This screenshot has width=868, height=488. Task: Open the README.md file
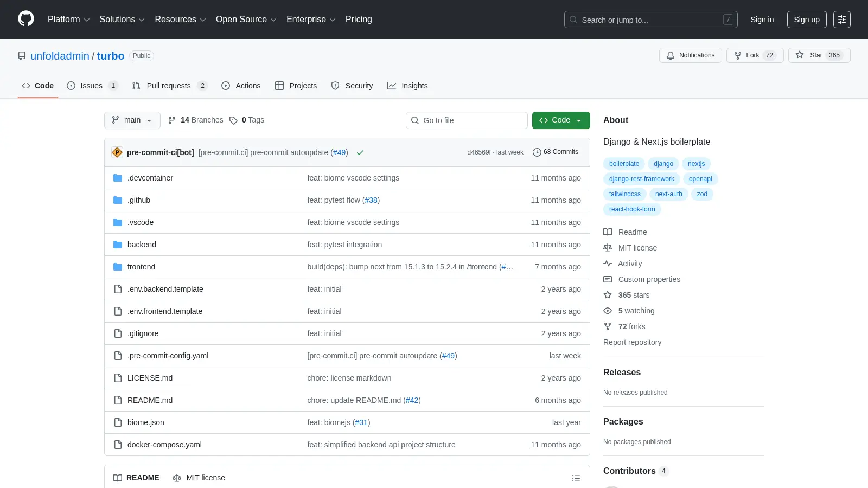click(x=150, y=400)
